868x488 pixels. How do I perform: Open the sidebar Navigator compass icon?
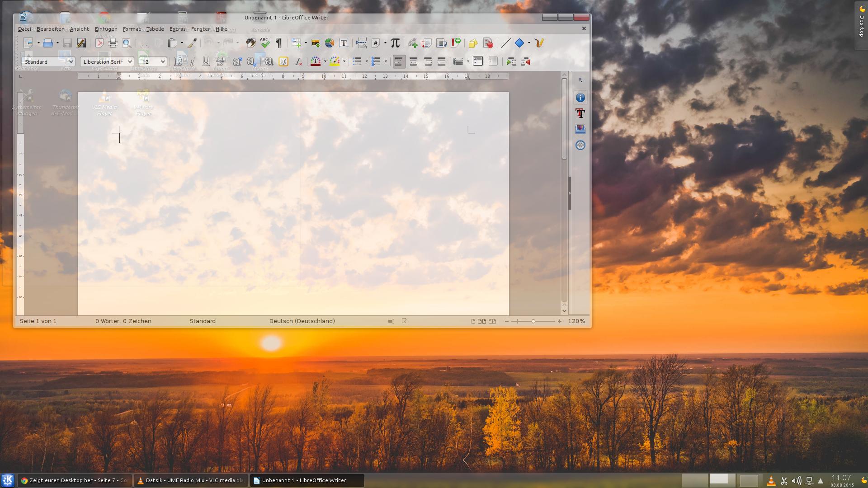tap(580, 145)
